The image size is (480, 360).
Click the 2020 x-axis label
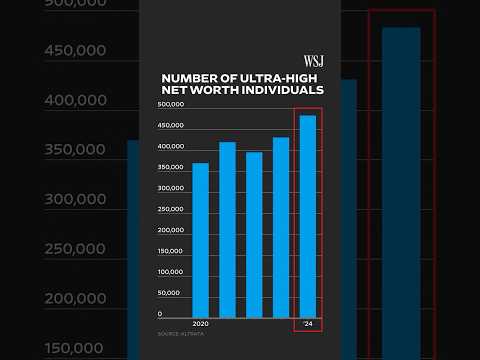(200, 324)
